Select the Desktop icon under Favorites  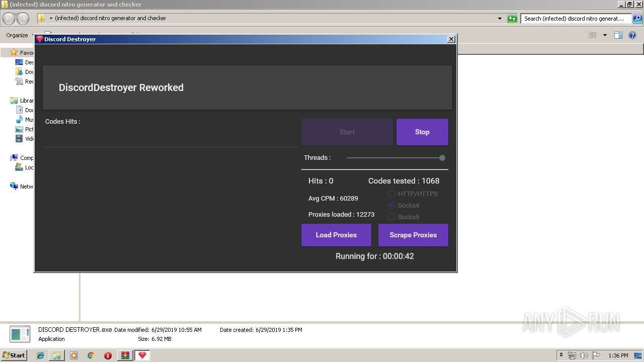(19, 62)
